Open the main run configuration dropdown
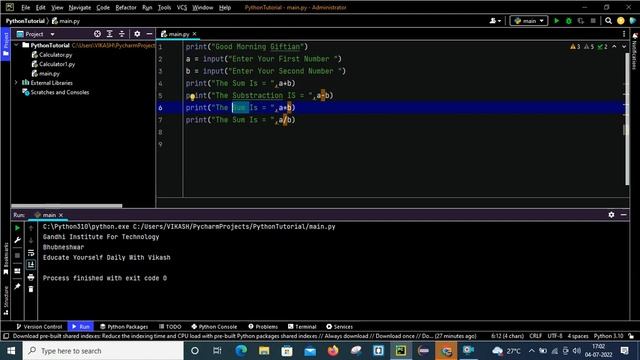 click(x=529, y=21)
